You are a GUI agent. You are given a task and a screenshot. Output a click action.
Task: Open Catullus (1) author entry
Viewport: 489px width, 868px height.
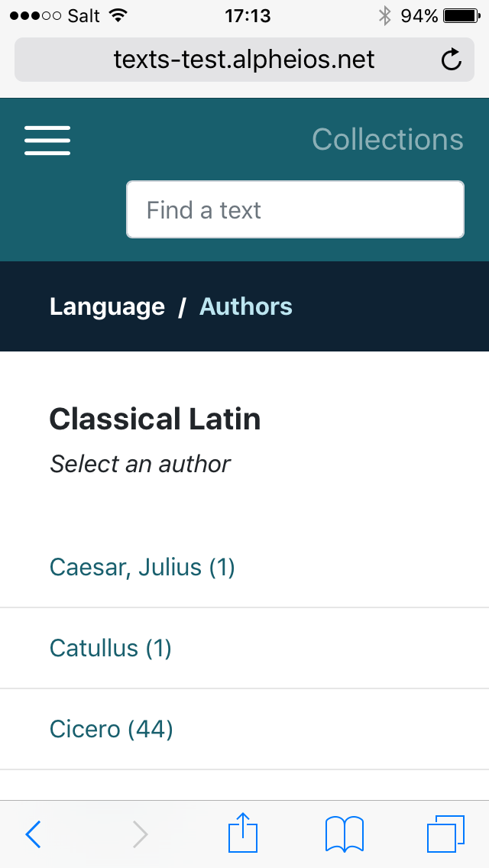point(111,648)
